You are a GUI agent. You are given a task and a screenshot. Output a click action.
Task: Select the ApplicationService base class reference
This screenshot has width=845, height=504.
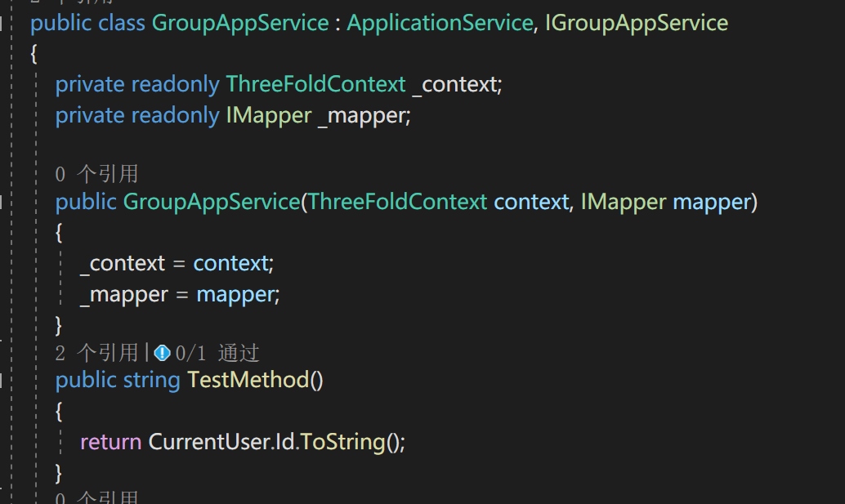pos(439,23)
